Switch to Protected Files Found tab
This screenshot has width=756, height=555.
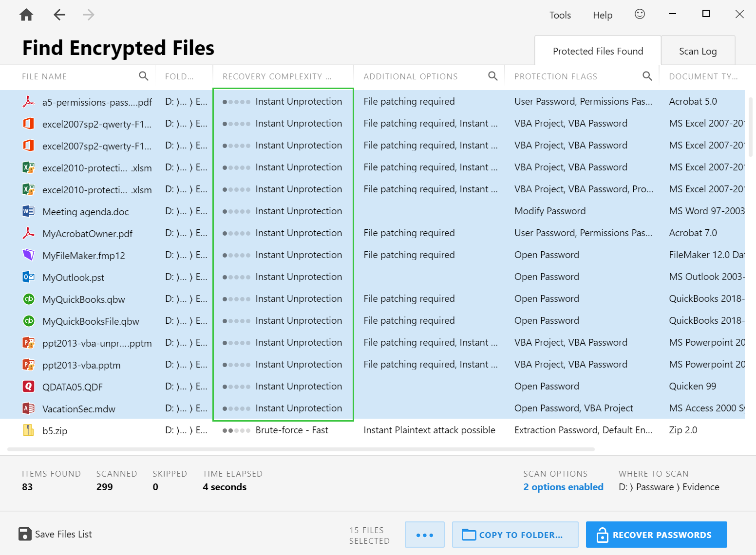(598, 51)
